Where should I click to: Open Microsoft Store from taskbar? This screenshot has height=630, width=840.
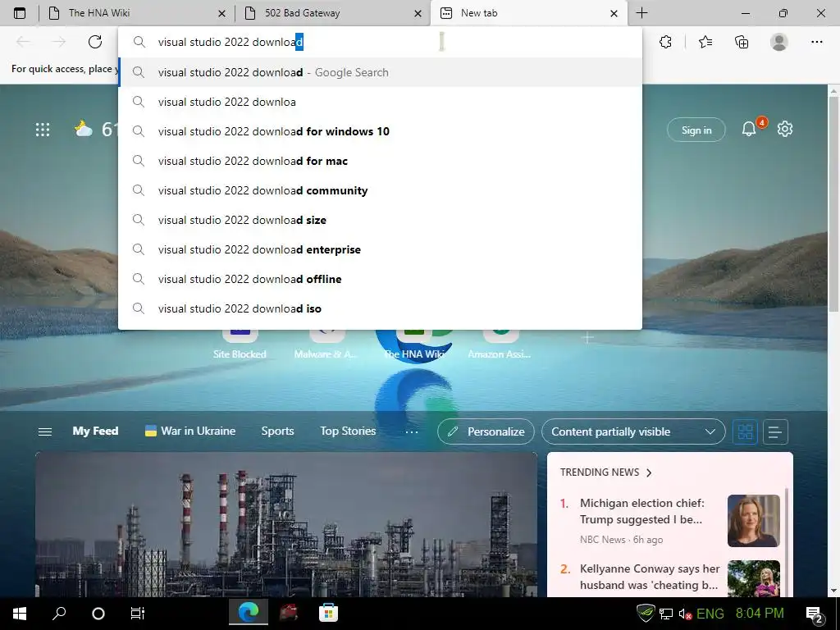[x=328, y=613]
